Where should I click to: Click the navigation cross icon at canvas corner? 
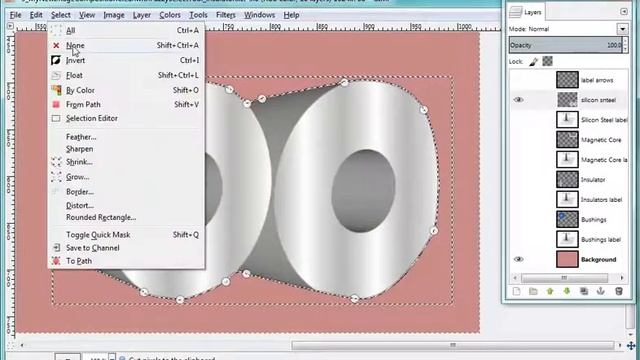pos(631,346)
